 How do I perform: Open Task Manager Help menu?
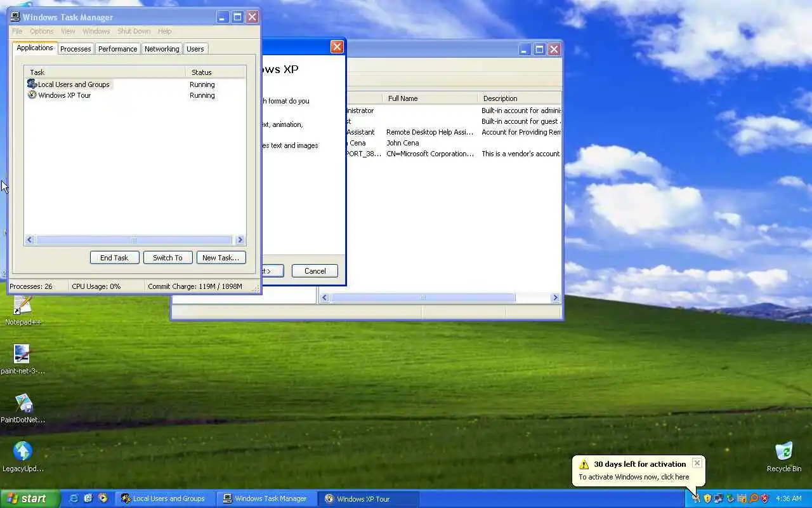(x=165, y=31)
